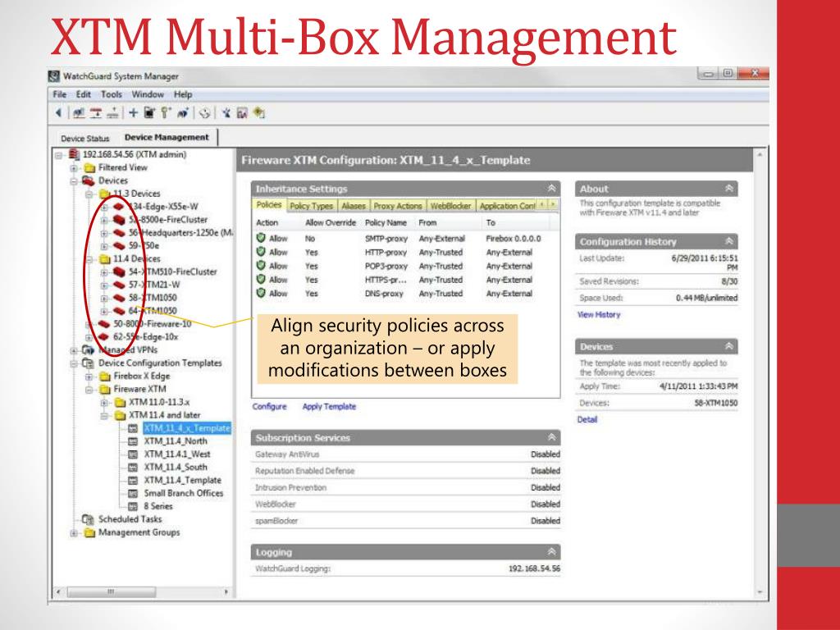This screenshot has width=840, height=630.
Task: Click the XTM_11.4_North template icon
Action: 133,441
